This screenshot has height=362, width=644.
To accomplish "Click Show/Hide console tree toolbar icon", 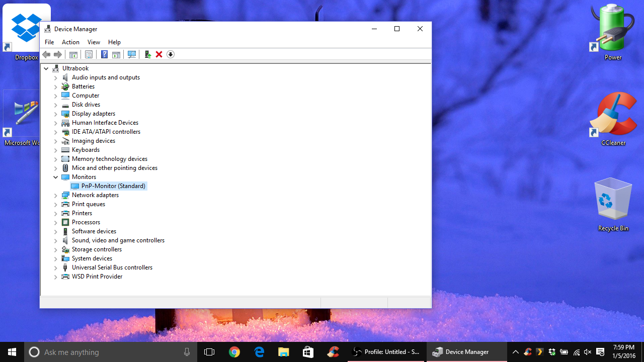I will tap(73, 54).
